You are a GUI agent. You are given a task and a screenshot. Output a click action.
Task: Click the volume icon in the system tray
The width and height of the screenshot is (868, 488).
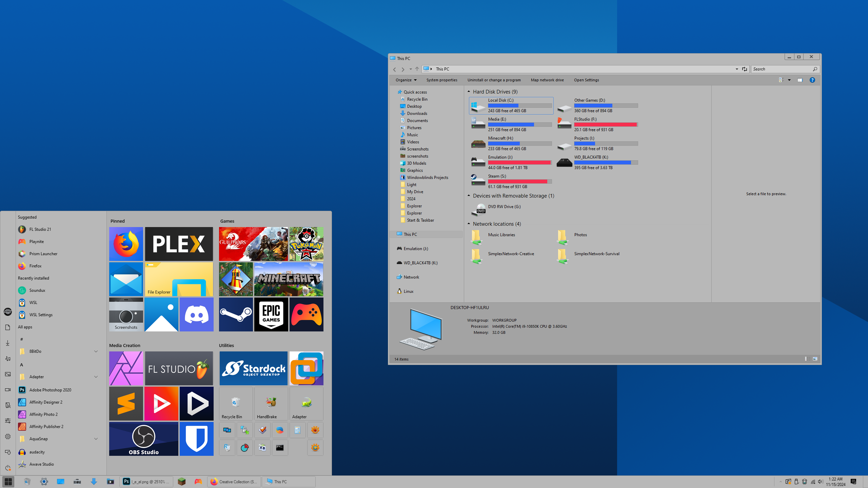(x=821, y=482)
